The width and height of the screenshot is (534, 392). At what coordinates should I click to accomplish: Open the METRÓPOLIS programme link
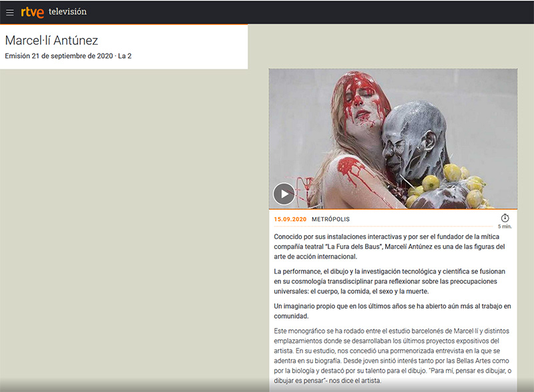pos(330,219)
